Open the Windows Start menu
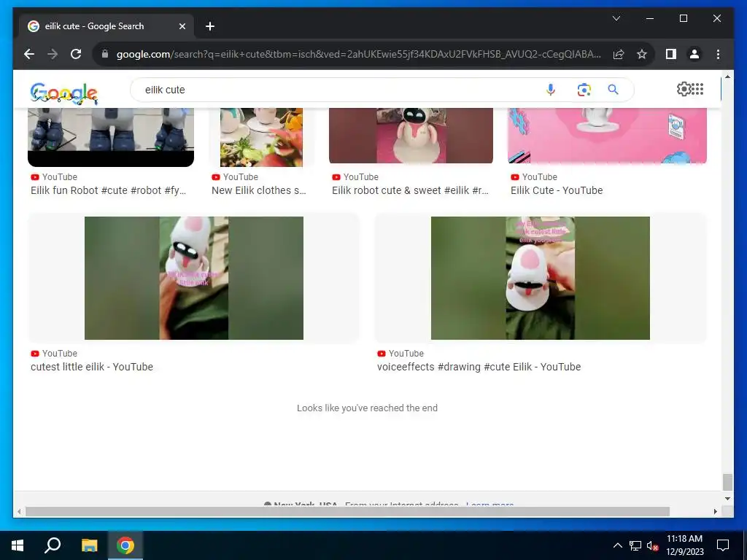The image size is (747, 560). tap(18, 545)
